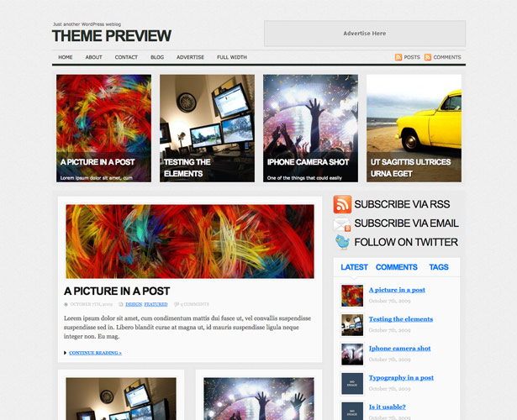
Task: Click the arrow bullet before Continue Reading
Action: tap(66, 353)
